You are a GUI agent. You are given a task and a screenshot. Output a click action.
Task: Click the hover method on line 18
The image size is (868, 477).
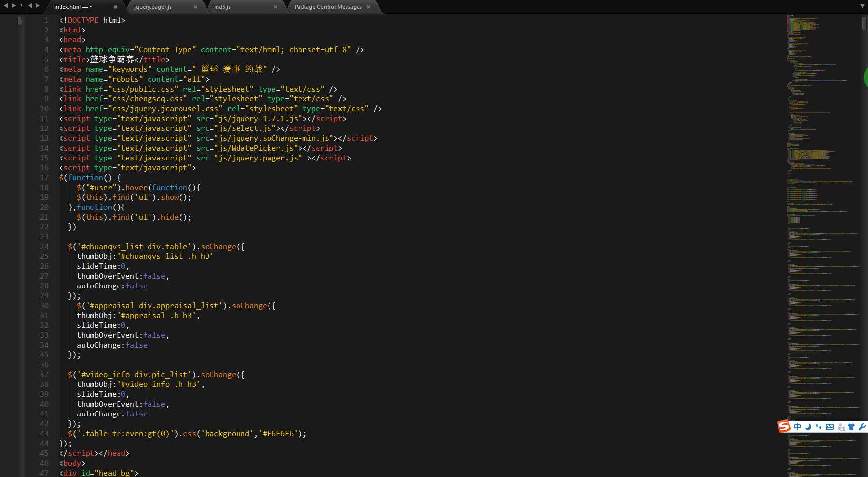[136, 188]
